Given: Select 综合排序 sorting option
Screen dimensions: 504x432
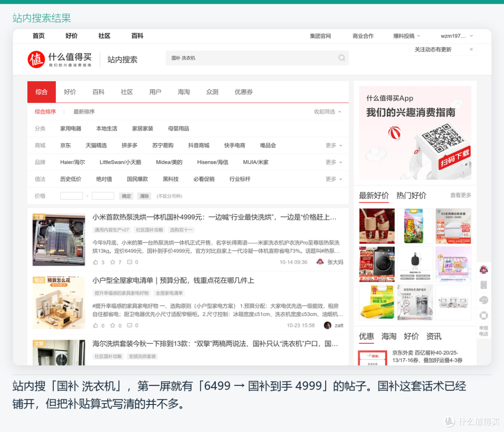Looking at the screenshot, I should click(x=45, y=112).
